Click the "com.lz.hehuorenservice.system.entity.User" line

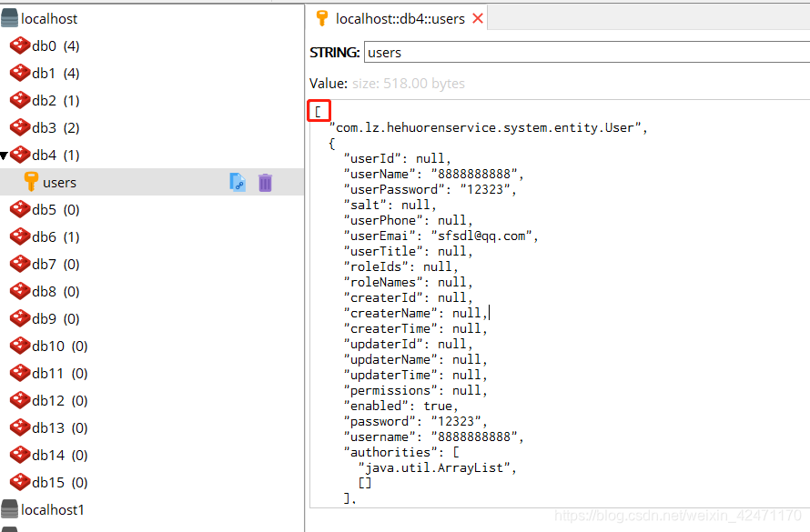tap(489, 127)
